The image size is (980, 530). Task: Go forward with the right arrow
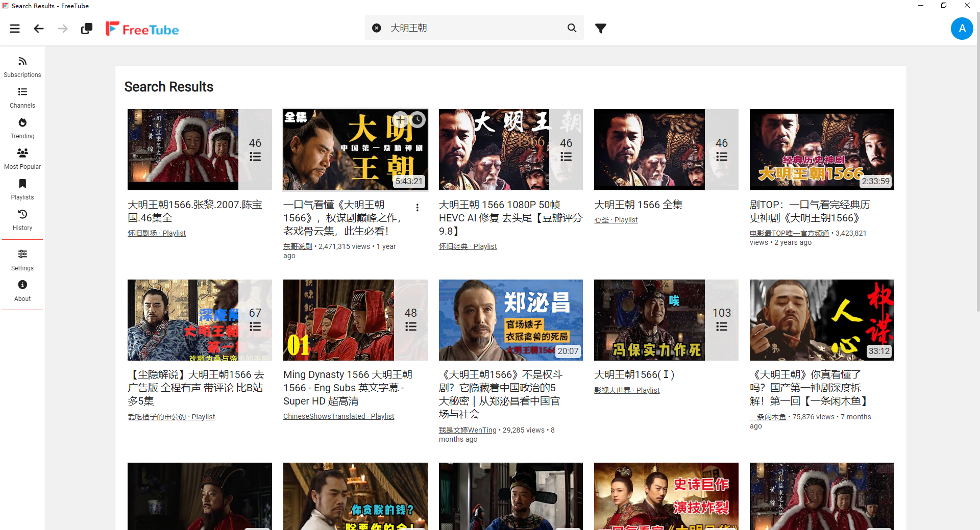[x=63, y=29]
